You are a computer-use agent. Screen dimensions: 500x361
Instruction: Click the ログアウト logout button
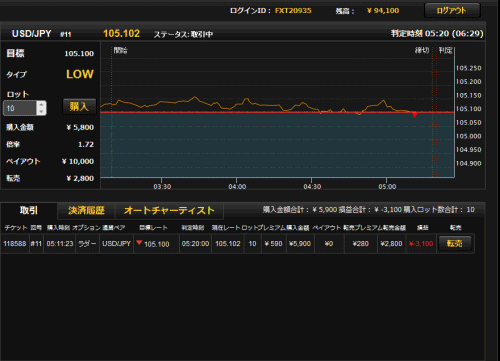(x=452, y=11)
